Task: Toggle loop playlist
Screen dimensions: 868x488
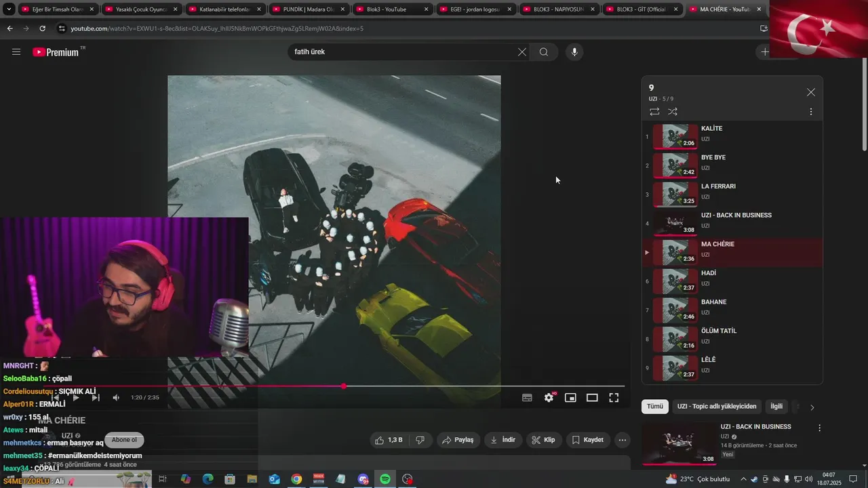Action: 654,112
